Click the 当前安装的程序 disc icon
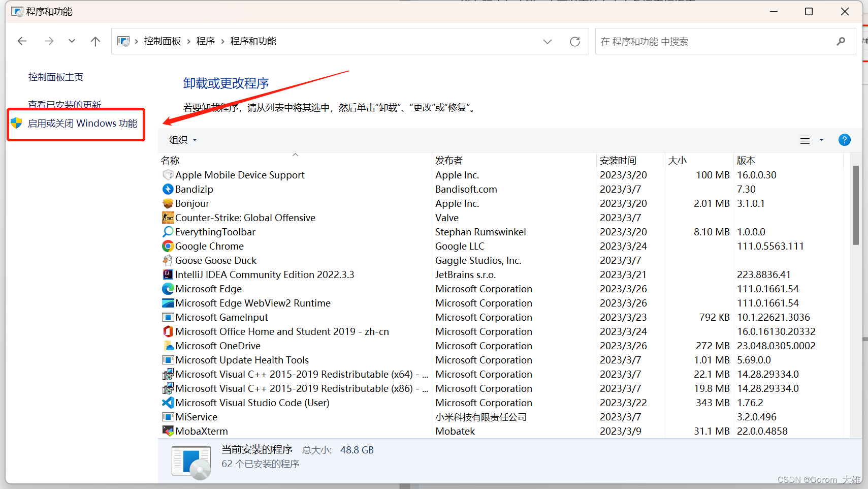Screen dimensions: 868x489 click(x=191, y=463)
